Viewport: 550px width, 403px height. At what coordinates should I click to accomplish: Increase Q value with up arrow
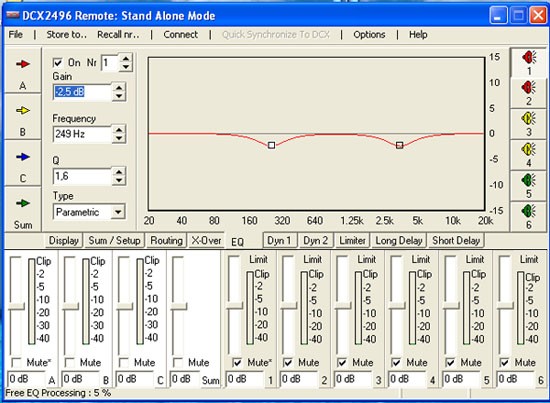[119, 172]
